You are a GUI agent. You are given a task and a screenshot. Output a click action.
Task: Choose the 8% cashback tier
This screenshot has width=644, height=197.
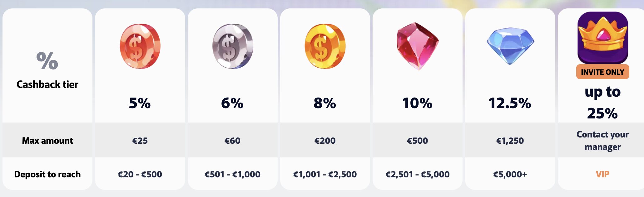click(325, 103)
